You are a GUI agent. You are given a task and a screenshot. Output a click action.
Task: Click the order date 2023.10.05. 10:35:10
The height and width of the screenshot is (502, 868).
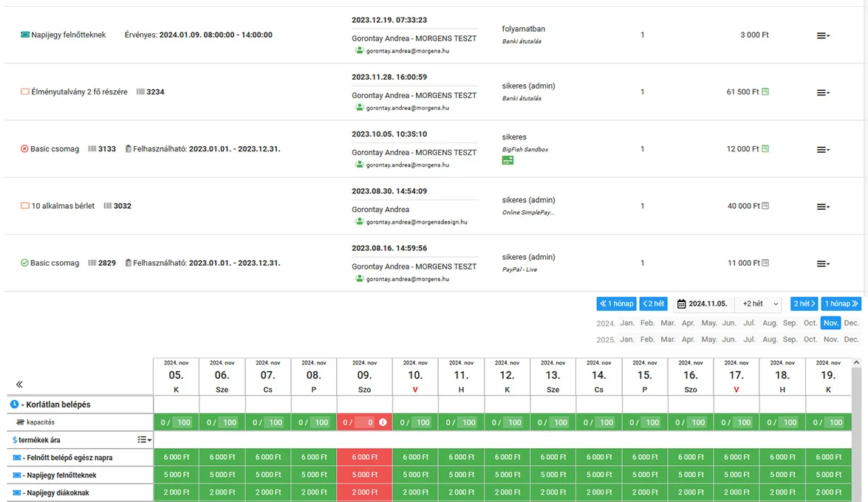(x=389, y=134)
